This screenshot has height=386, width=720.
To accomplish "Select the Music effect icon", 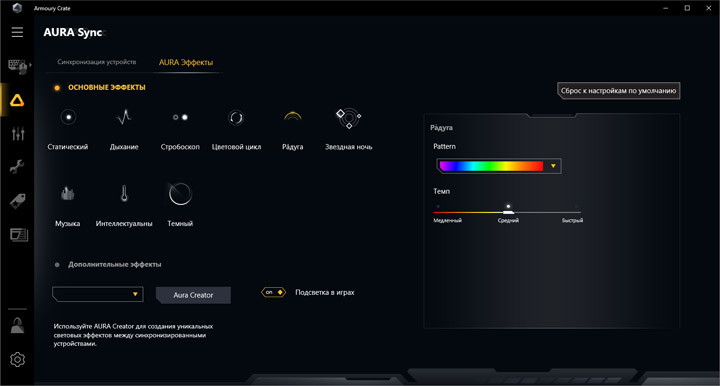I will (x=68, y=194).
